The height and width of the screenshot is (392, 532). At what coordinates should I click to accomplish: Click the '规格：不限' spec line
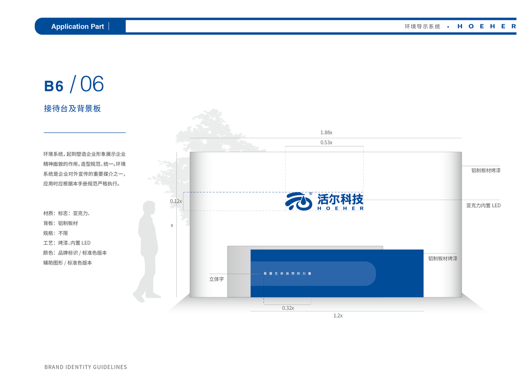(56, 233)
